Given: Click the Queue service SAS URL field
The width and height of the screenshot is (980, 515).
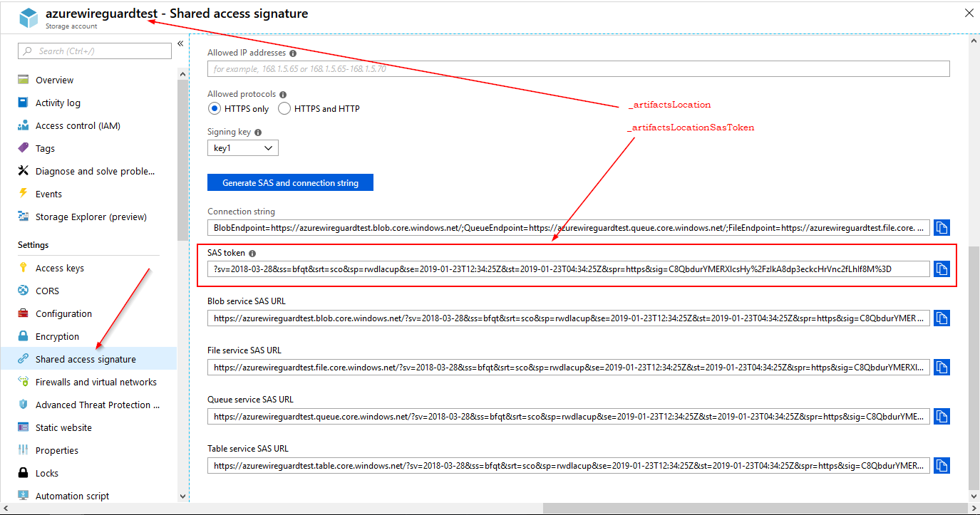Looking at the screenshot, I should coord(569,416).
